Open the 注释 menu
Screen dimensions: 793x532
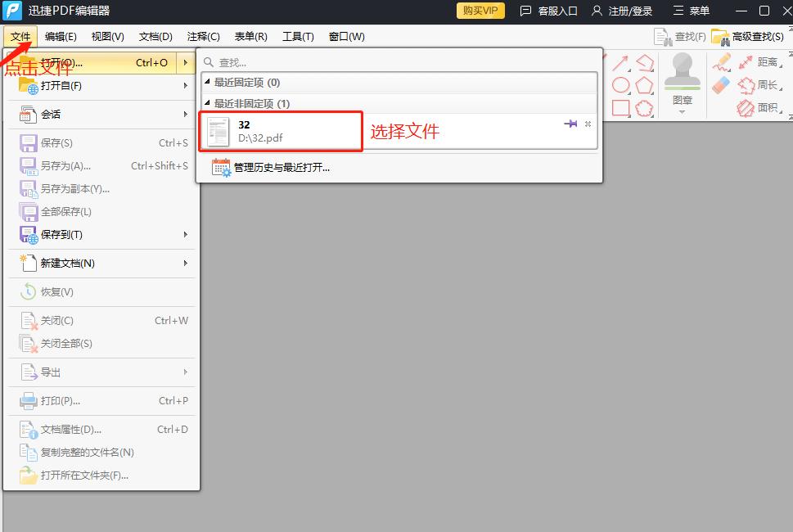(x=203, y=36)
